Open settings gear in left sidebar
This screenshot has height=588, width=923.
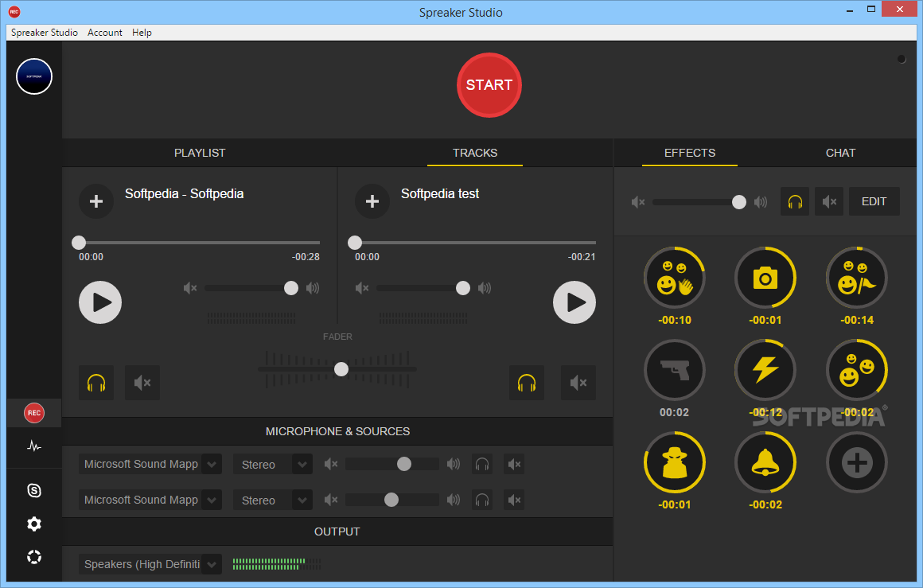point(34,524)
